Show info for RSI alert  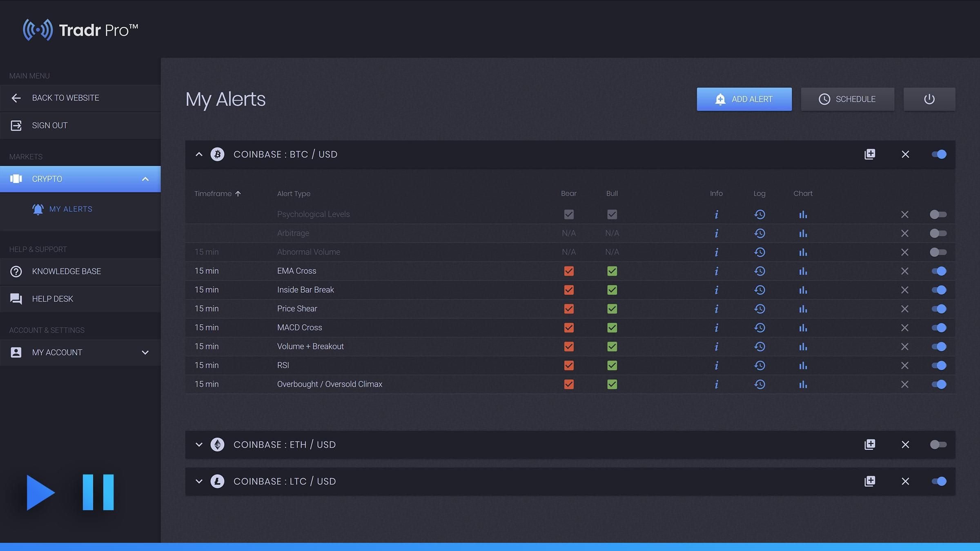(716, 365)
